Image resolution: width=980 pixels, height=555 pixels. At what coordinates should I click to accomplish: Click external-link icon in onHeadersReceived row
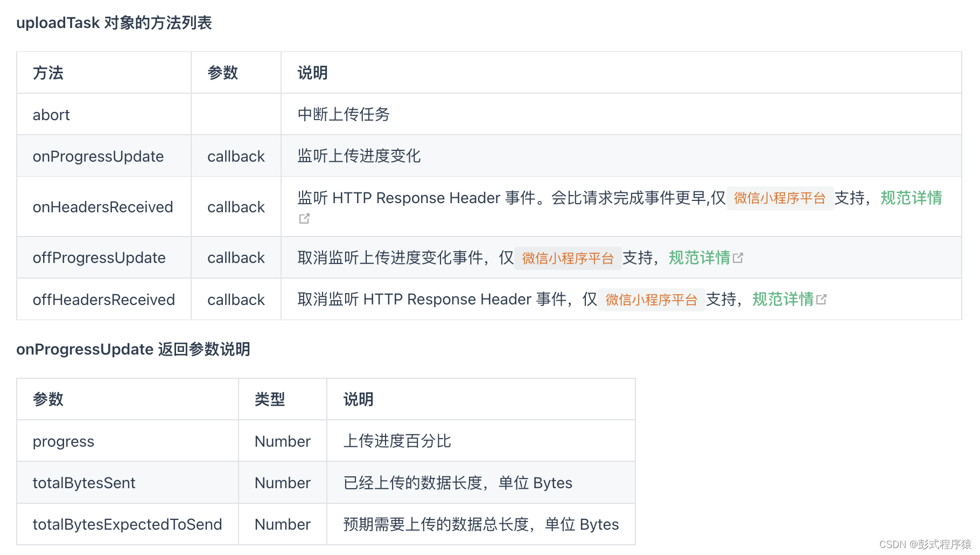(304, 218)
